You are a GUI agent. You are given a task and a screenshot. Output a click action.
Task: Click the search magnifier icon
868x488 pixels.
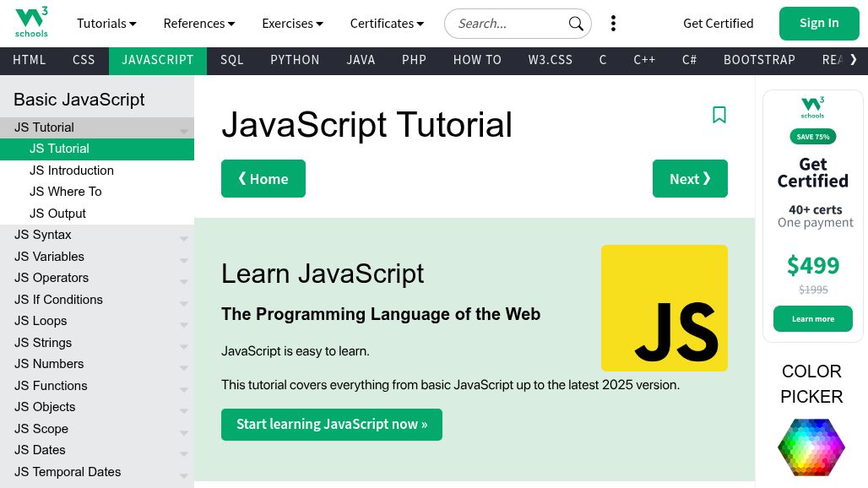tap(576, 24)
